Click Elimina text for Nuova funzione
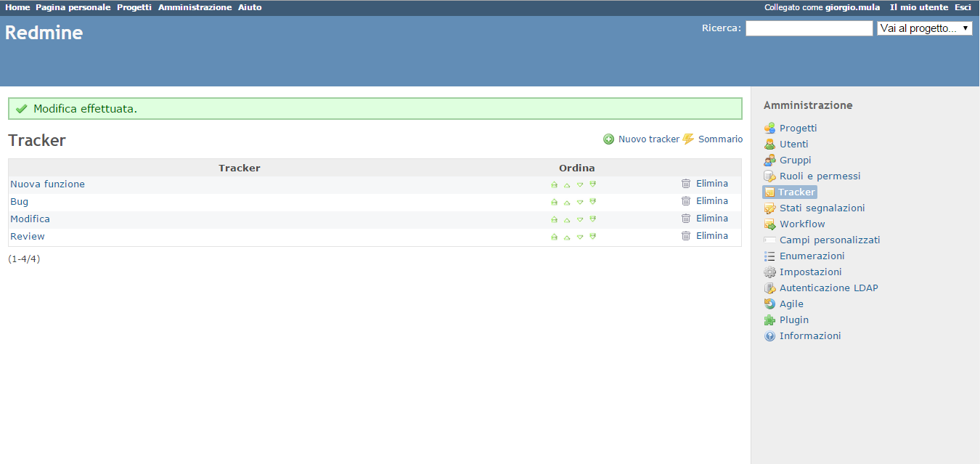Screen dimensions: 980x464 [712, 184]
